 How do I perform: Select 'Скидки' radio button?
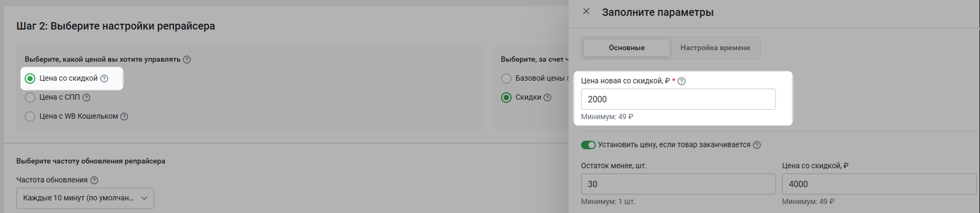(506, 98)
